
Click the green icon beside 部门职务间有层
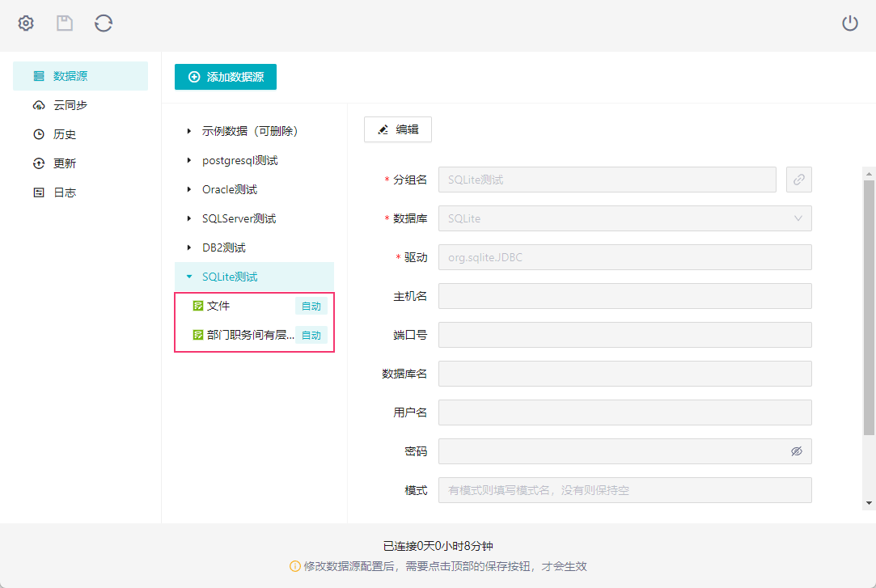pyautogui.click(x=198, y=335)
